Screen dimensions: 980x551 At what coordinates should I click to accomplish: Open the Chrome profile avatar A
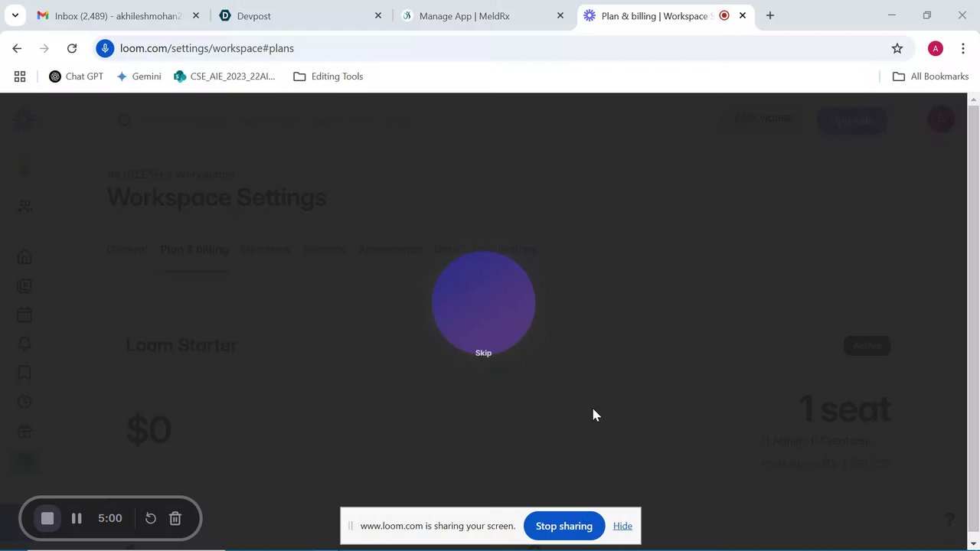pyautogui.click(x=936, y=48)
